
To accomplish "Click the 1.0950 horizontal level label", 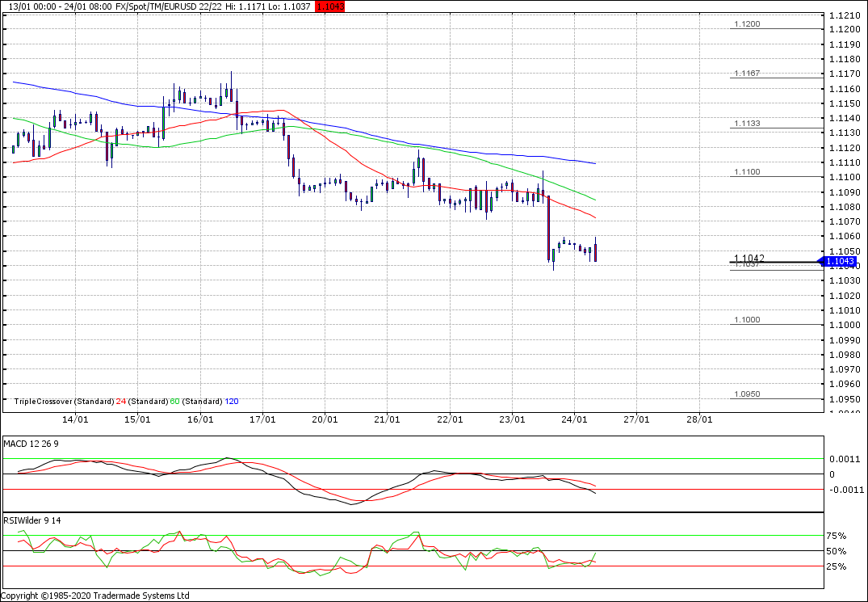I will (x=747, y=394).
